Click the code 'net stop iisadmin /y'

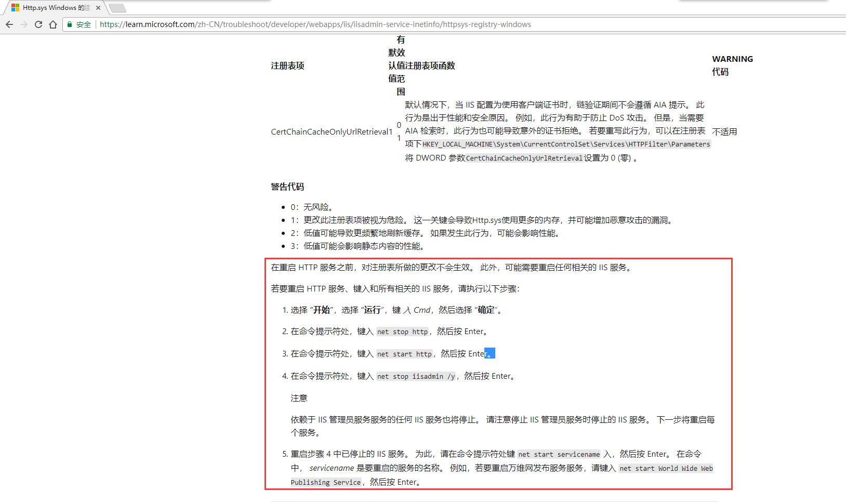[x=416, y=376]
